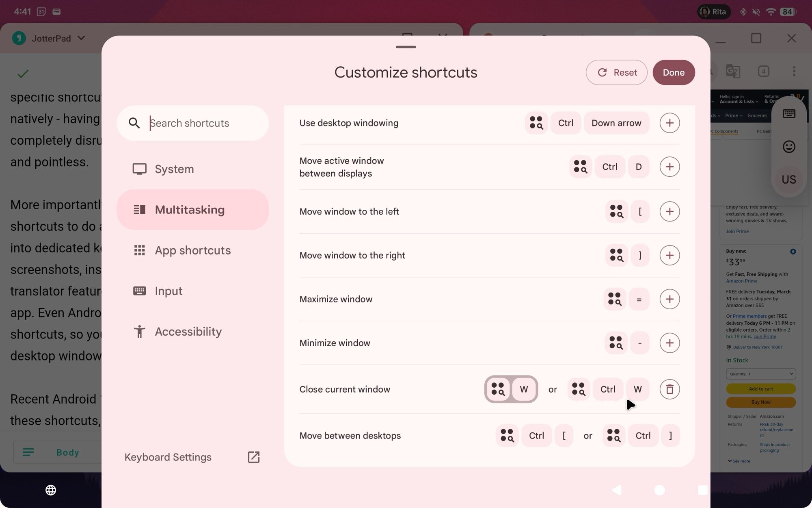Click the globe icon at bottom left
Image resolution: width=812 pixels, height=508 pixels.
[51, 491]
